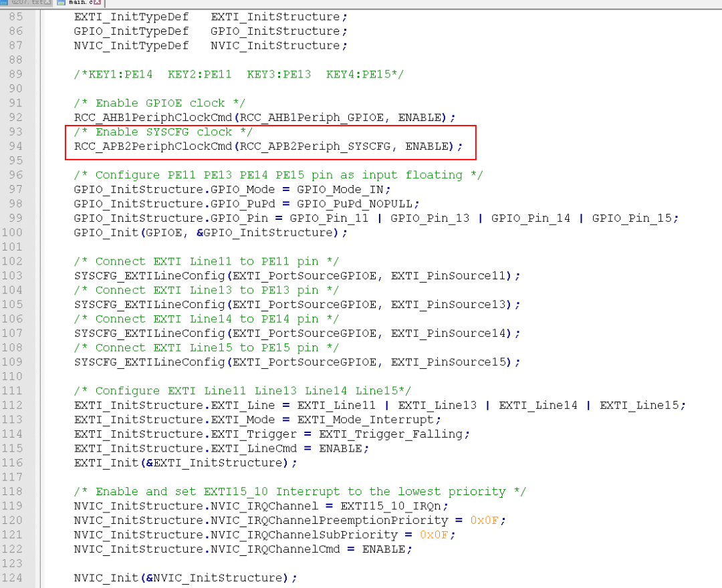
Task: Click line number 119 in the gutter
Action: coord(11,506)
